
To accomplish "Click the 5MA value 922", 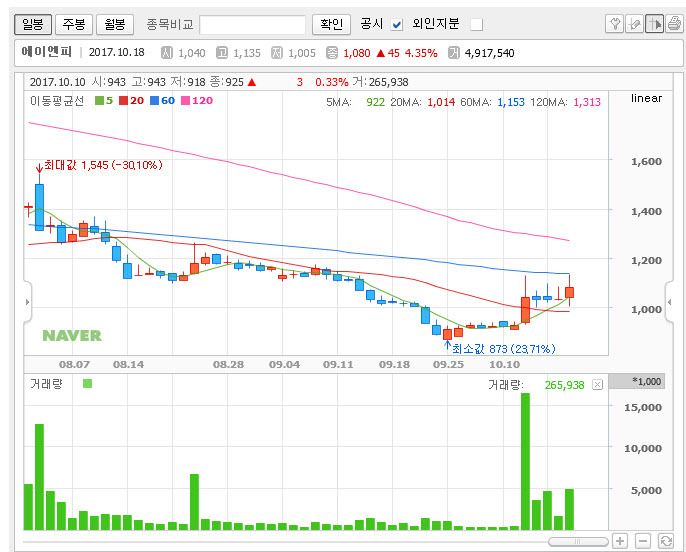I will [x=375, y=102].
